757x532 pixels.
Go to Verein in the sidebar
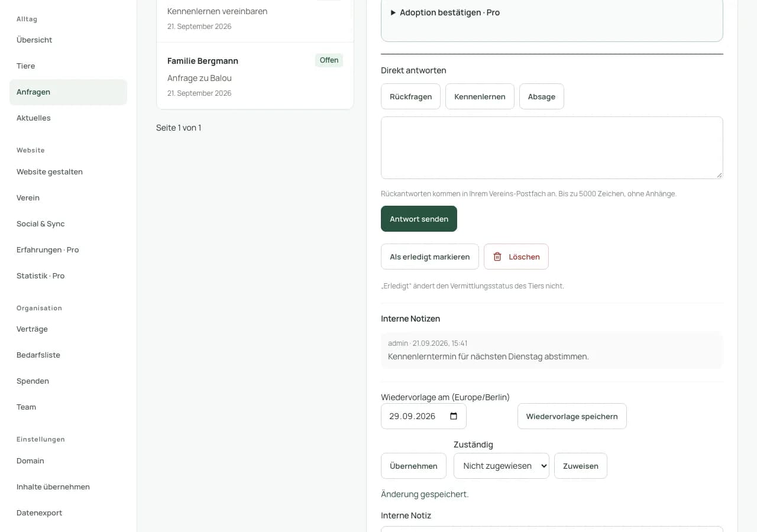pyautogui.click(x=68, y=198)
